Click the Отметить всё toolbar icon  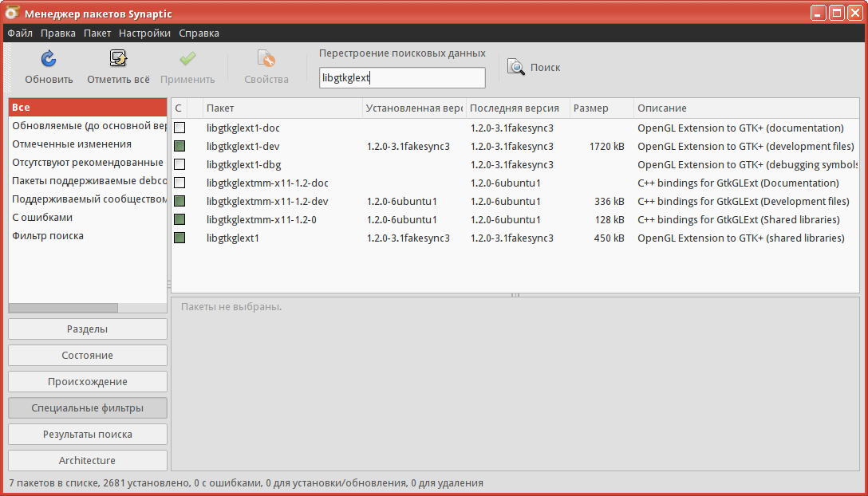tap(118, 58)
